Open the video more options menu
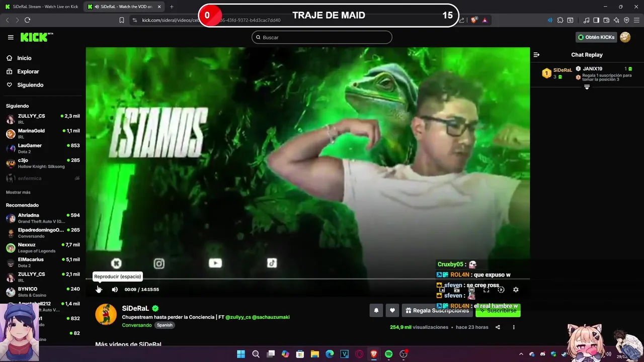Image resolution: width=644 pixels, height=362 pixels. click(x=514, y=327)
